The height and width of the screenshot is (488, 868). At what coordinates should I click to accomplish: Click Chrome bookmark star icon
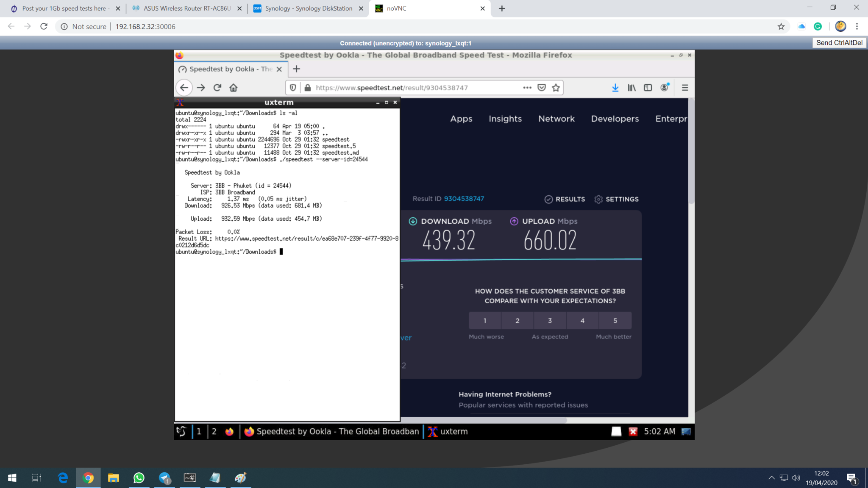781,27
